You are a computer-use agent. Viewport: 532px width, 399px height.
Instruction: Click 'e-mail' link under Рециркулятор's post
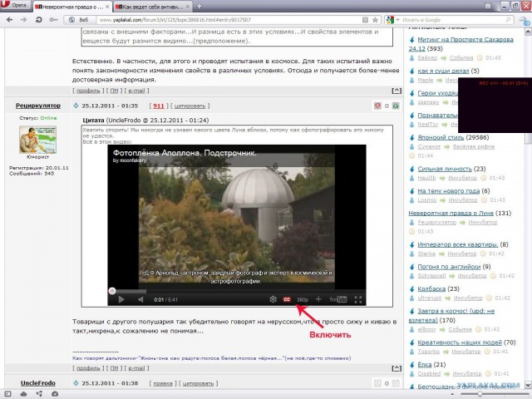click(136, 368)
